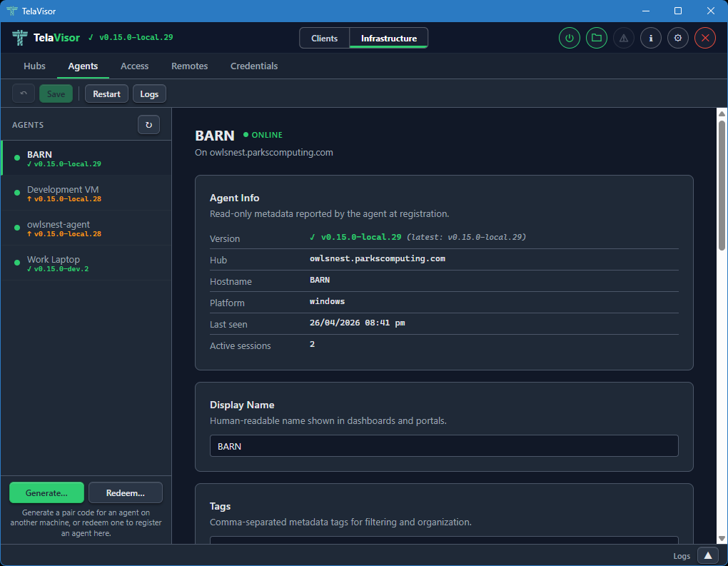Click scrollbar down arrow

[x=722, y=539]
